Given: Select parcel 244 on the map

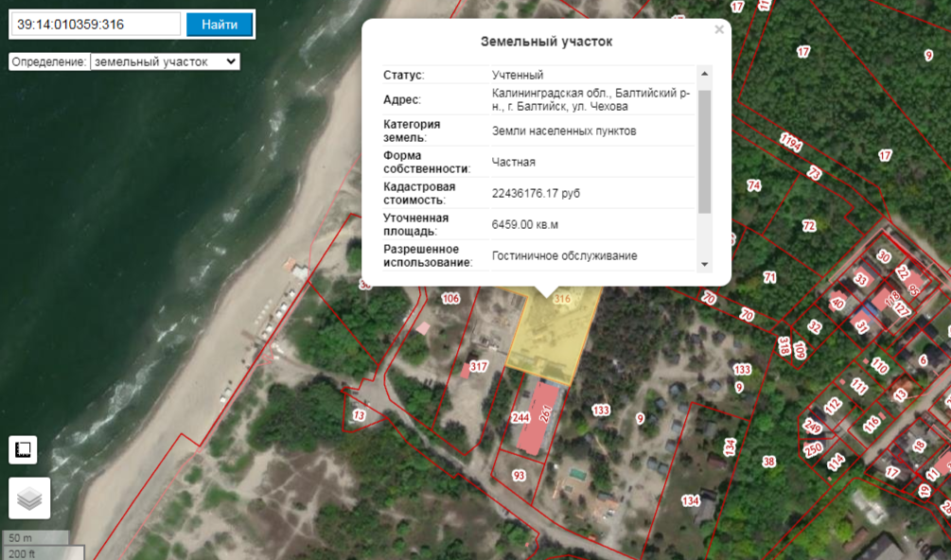Looking at the screenshot, I should (520, 417).
